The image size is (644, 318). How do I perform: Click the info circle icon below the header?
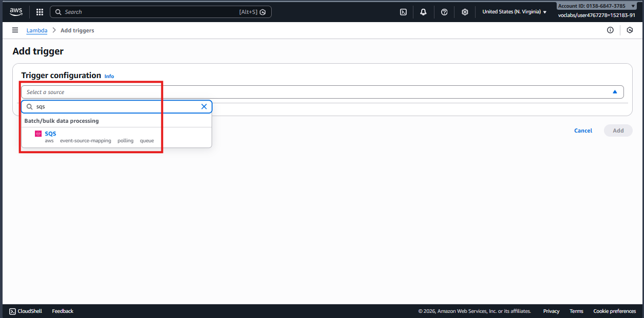coord(610,30)
